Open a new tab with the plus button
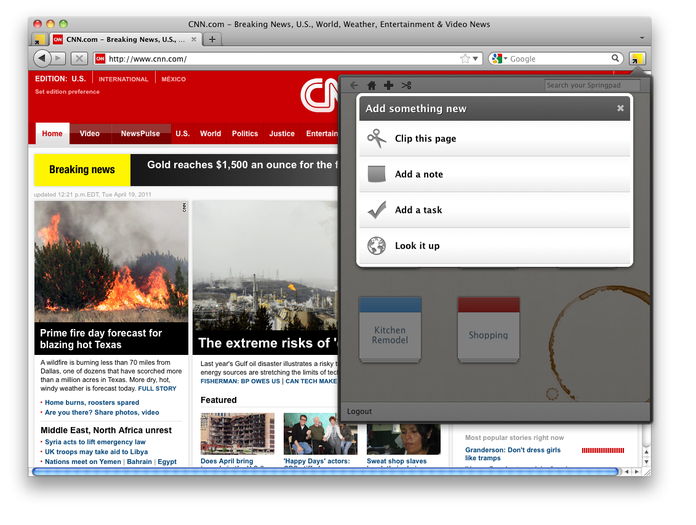The height and width of the screenshot is (525, 696). point(212,39)
